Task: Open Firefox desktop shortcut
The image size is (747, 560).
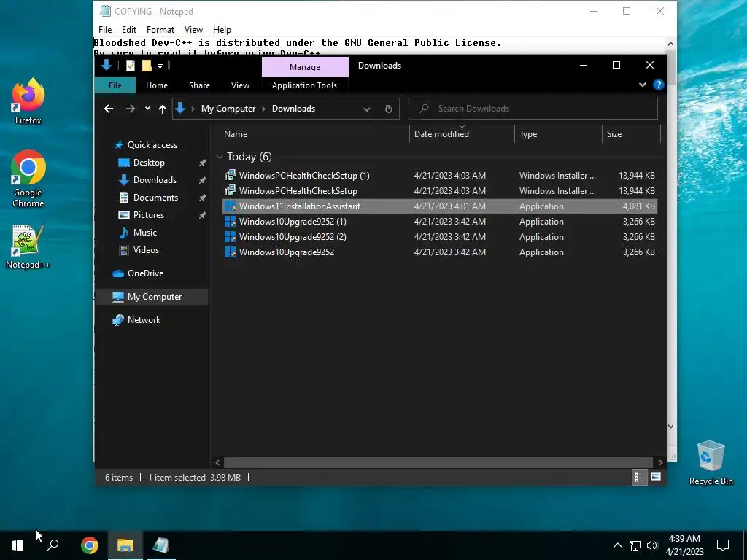Action: click(28, 101)
